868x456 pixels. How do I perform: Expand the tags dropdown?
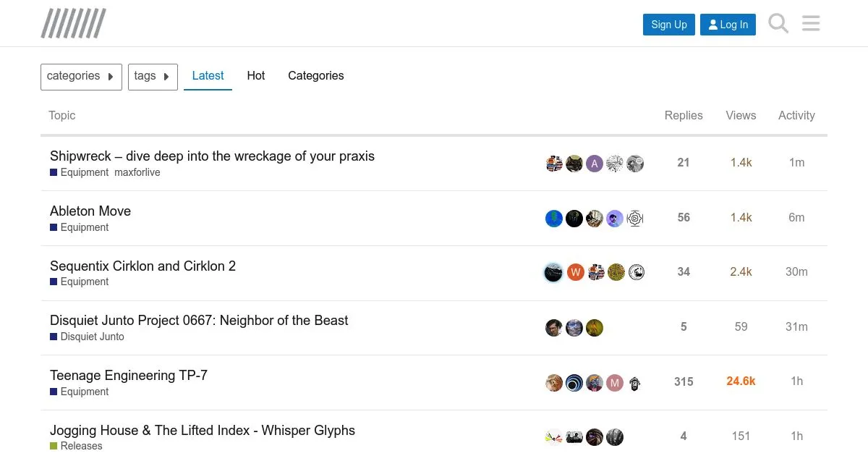point(153,77)
